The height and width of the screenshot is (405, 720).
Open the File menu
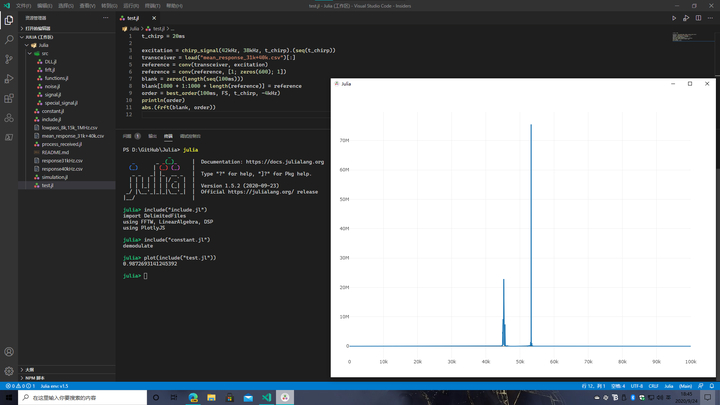[x=23, y=5]
